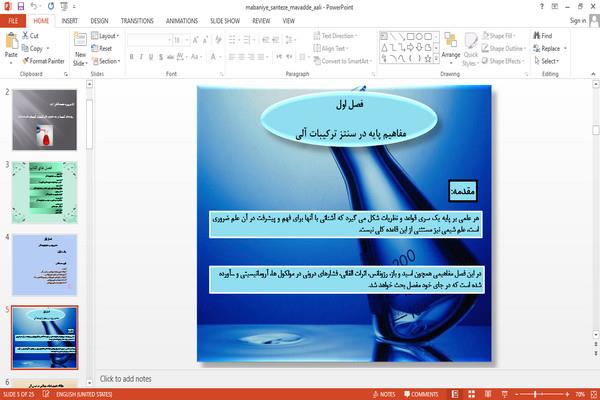
Task: Start Slide Show view from status bar
Action: coord(505,394)
